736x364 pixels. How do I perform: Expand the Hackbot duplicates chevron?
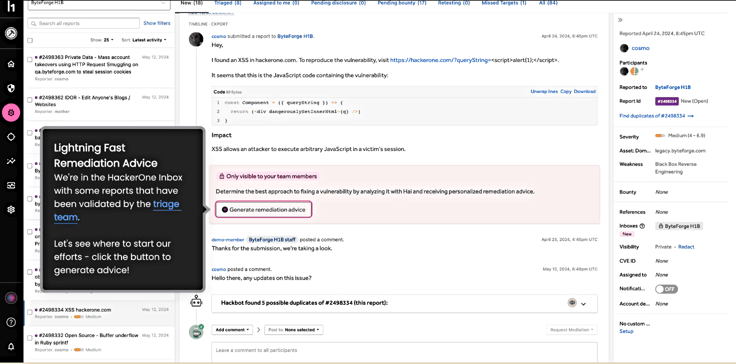[x=583, y=304]
